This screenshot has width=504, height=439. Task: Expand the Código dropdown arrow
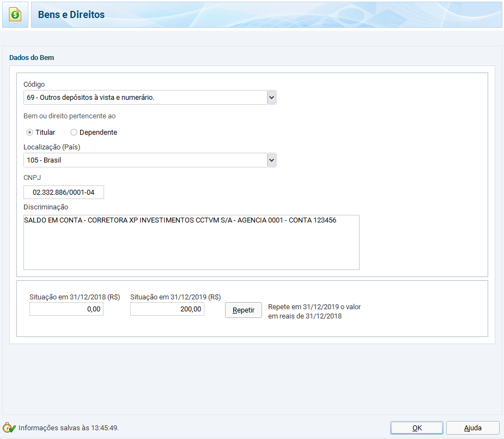click(272, 98)
